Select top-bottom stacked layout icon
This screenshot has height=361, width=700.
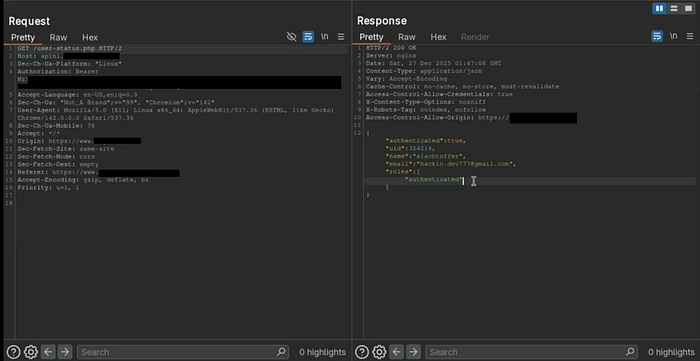(x=674, y=8)
